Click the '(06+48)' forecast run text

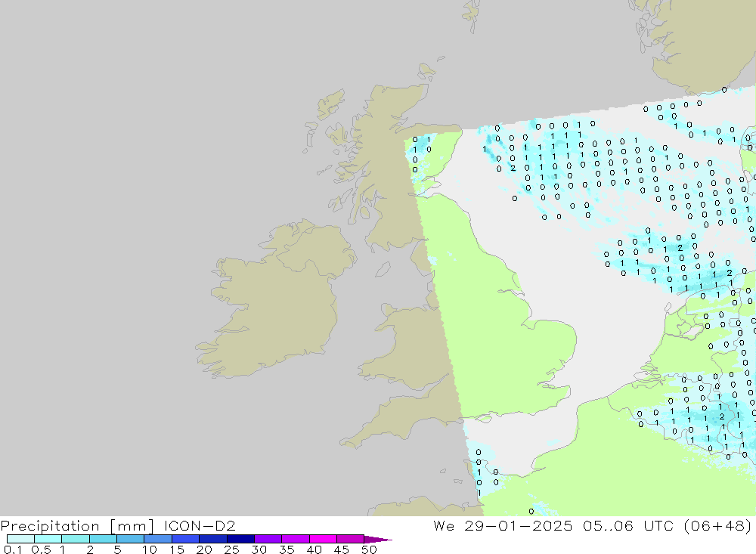pos(718,525)
